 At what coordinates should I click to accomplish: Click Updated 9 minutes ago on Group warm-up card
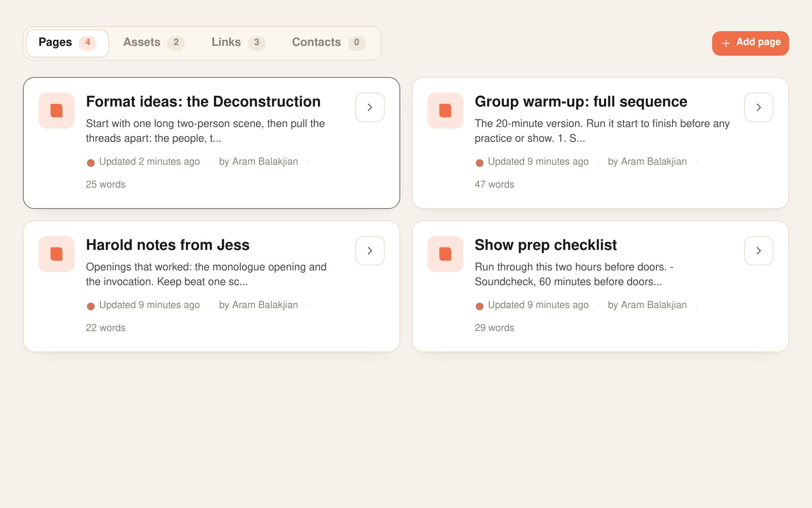(538, 161)
